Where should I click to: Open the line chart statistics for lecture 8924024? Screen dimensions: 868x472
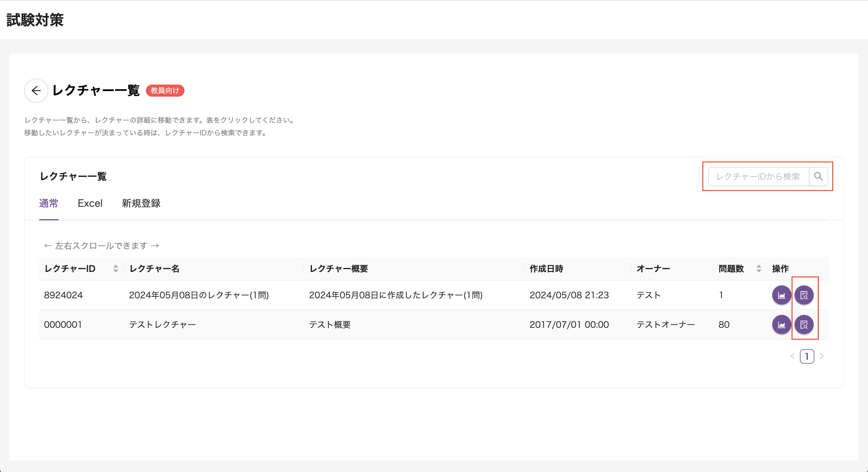click(782, 295)
